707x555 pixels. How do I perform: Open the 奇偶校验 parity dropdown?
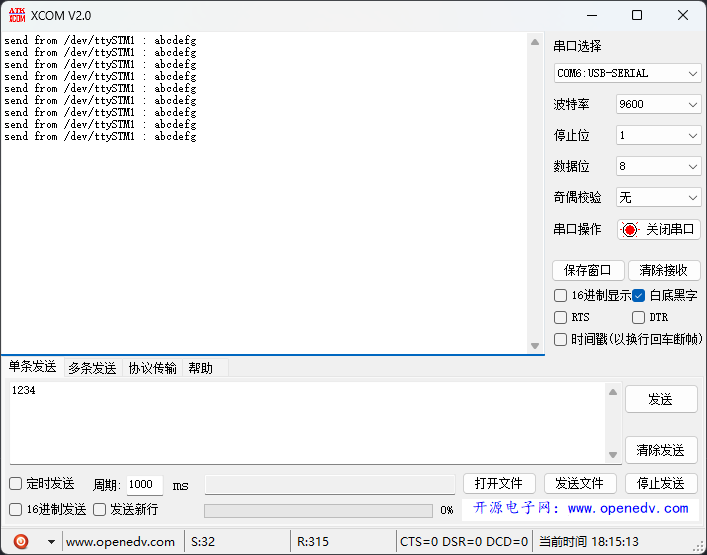coord(658,198)
